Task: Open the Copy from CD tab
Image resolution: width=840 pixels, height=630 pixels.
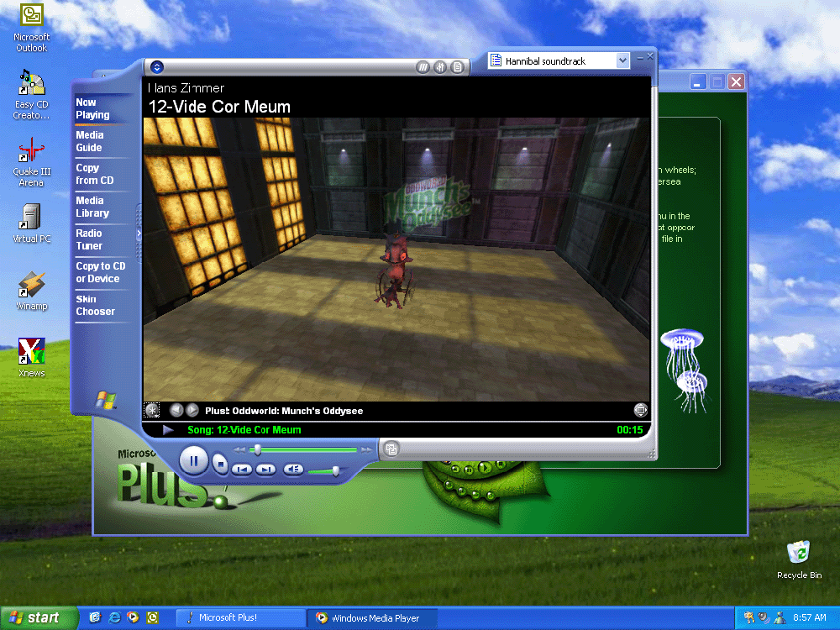Action: coord(94,174)
